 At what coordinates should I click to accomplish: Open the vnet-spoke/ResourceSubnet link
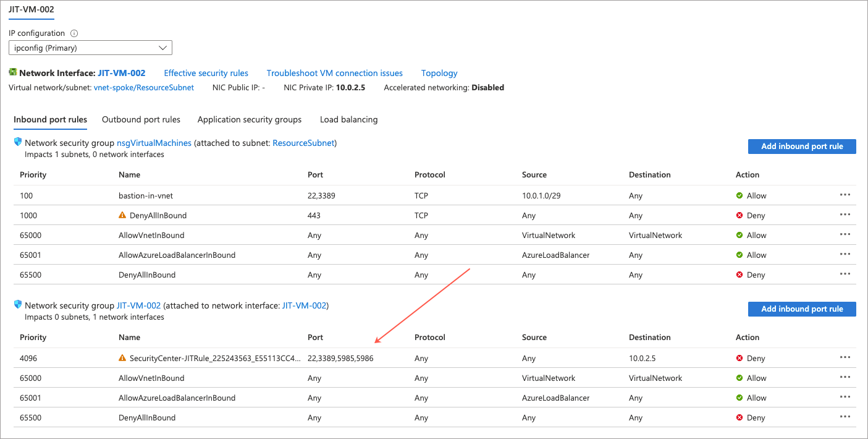click(144, 88)
